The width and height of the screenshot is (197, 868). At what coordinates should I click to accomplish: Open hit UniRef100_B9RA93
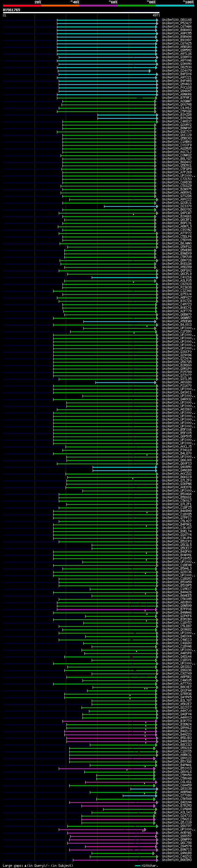coord(176,30)
